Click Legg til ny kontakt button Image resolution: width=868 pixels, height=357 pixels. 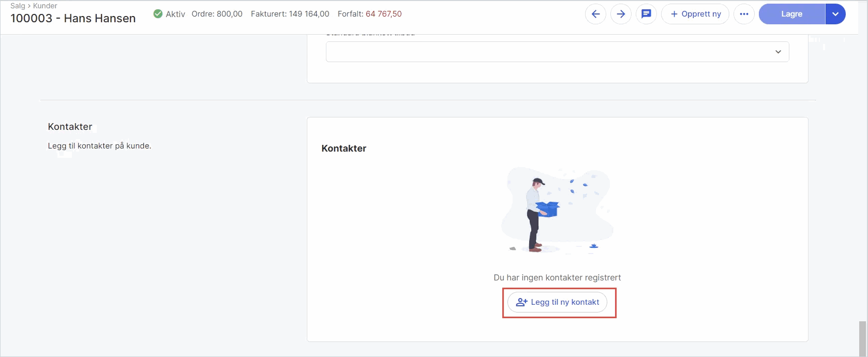pyautogui.click(x=558, y=302)
